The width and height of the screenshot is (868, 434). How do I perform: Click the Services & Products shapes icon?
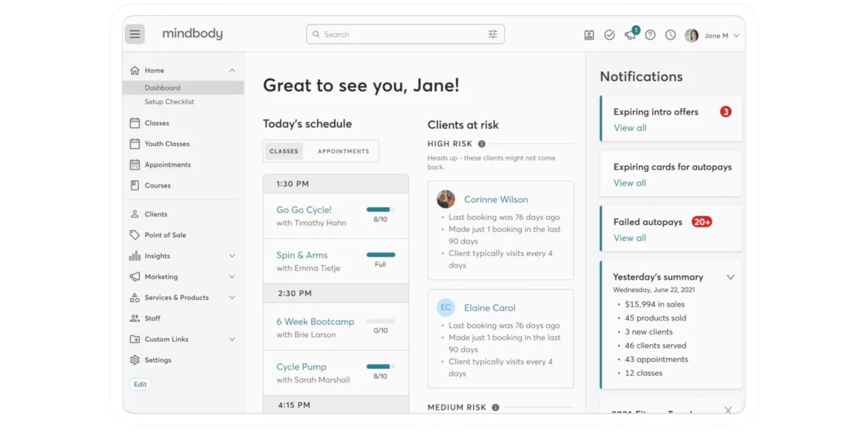coord(135,297)
